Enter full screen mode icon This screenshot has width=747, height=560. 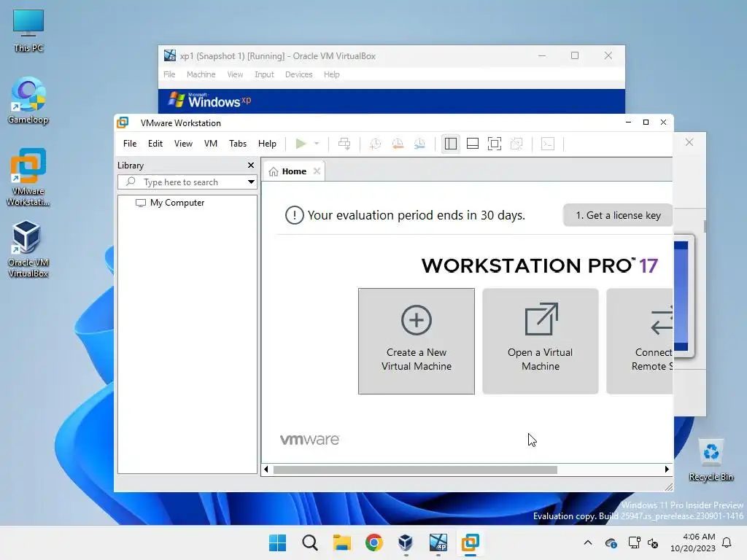coord(495,144)
